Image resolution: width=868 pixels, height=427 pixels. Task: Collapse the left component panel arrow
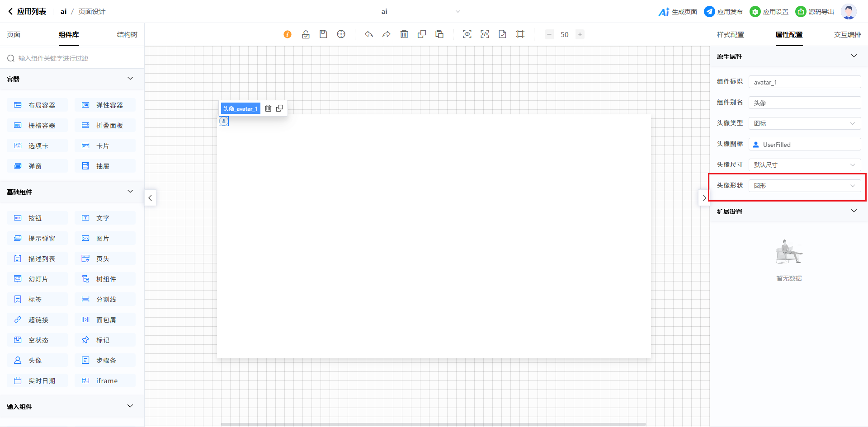tap(150, 198)
